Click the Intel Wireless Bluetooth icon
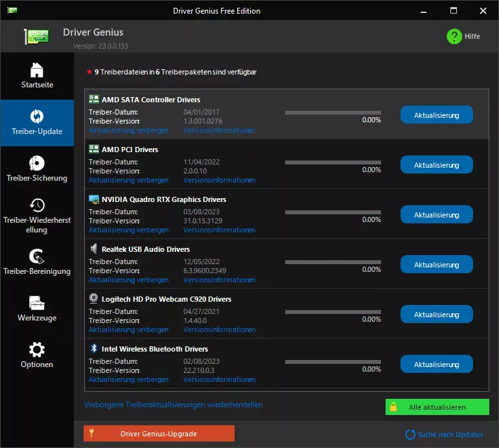Screen dimensions: 499x448 click(93, 348)
